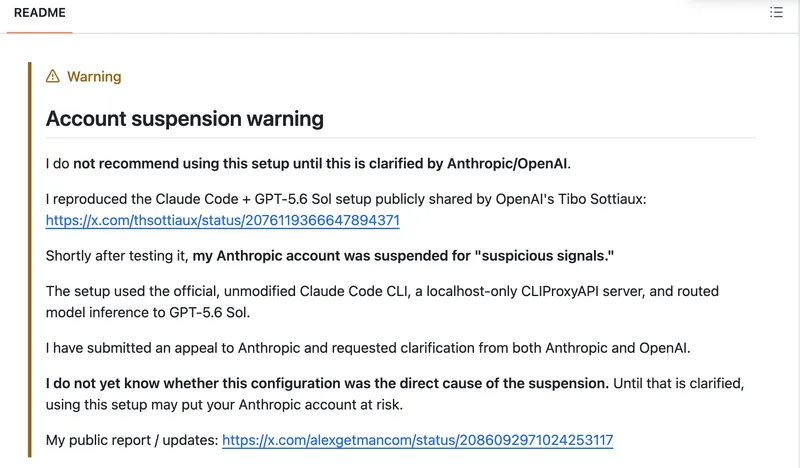
Task: Click the bold "not recommend using this setup" text
Action: (x=181, y=163)
